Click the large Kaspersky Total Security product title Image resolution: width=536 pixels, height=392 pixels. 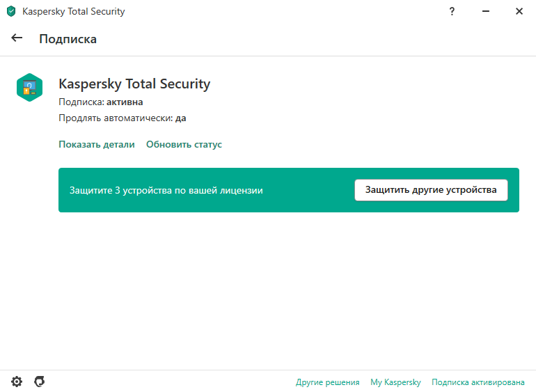point(134,84)
